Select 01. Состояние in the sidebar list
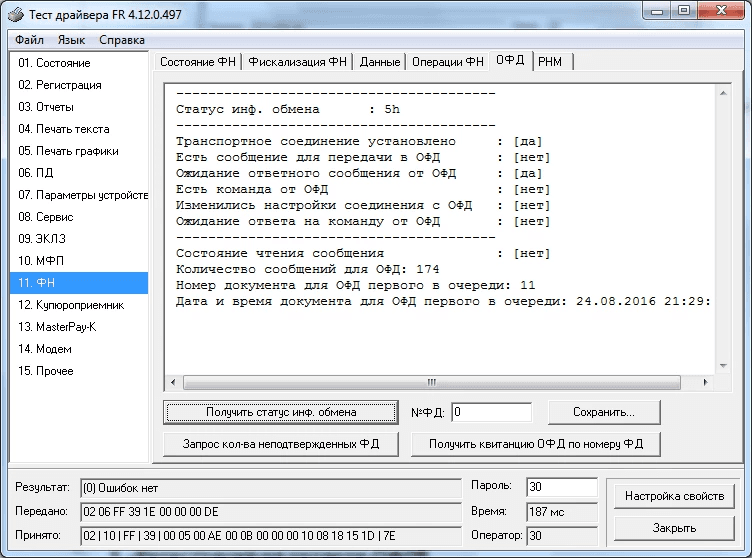The image size is (752, 558). [78, 63]
